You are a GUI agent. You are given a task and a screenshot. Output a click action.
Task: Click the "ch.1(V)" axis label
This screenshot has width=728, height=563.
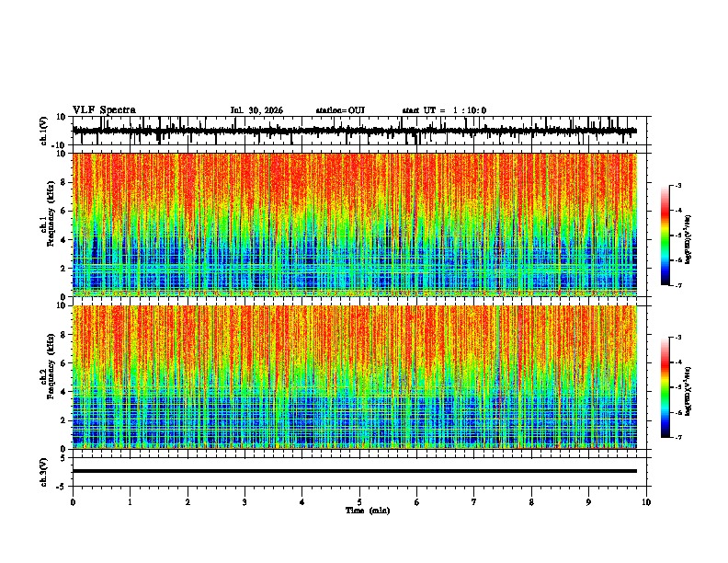click(x=43, y=131)
